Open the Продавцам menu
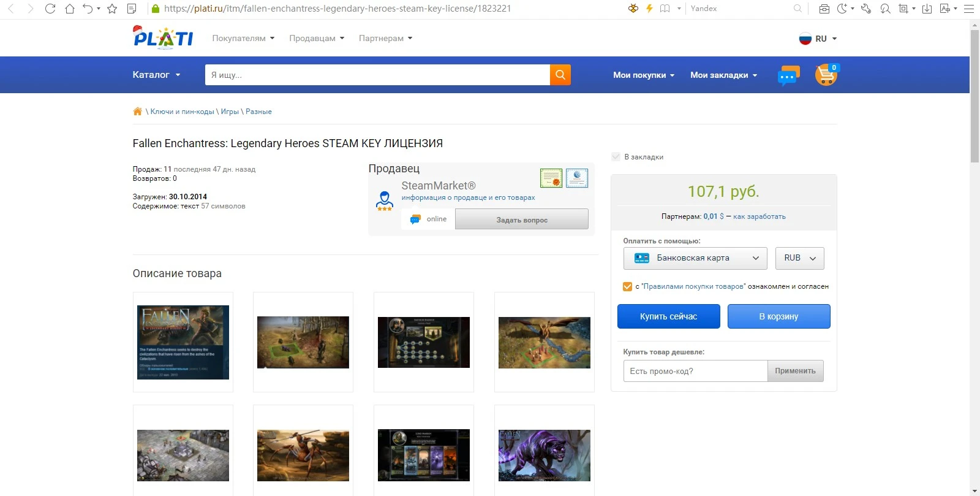The height and width of the screenshot is (496, 980). [x=317, y=38]
